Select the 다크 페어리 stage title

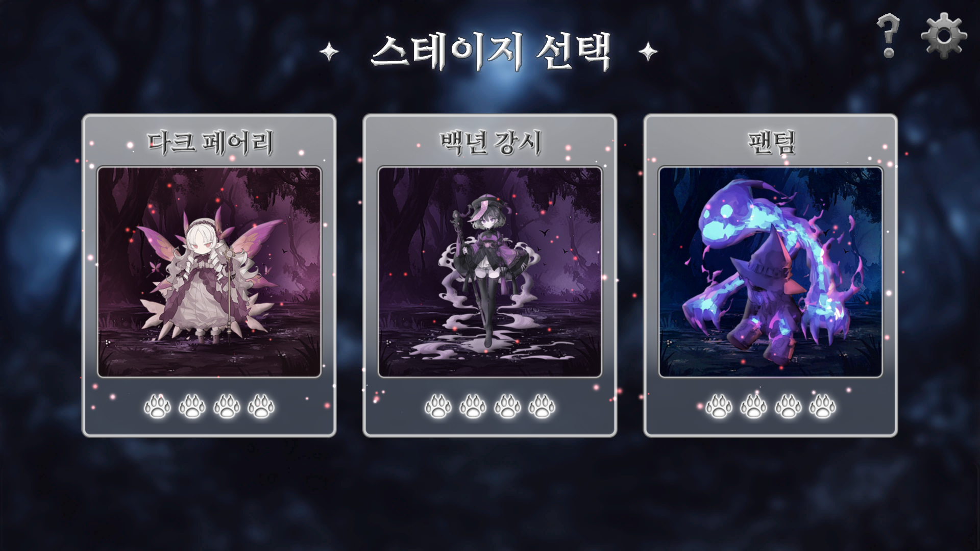click(210, 142)
